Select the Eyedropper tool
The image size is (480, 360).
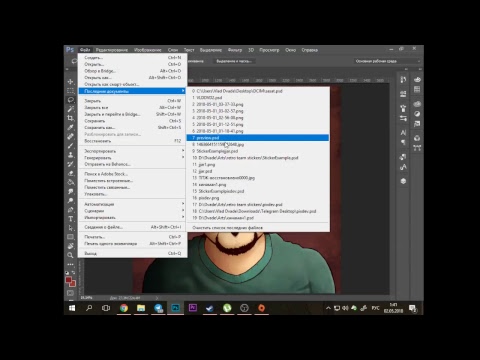click(x=70, y=127)
